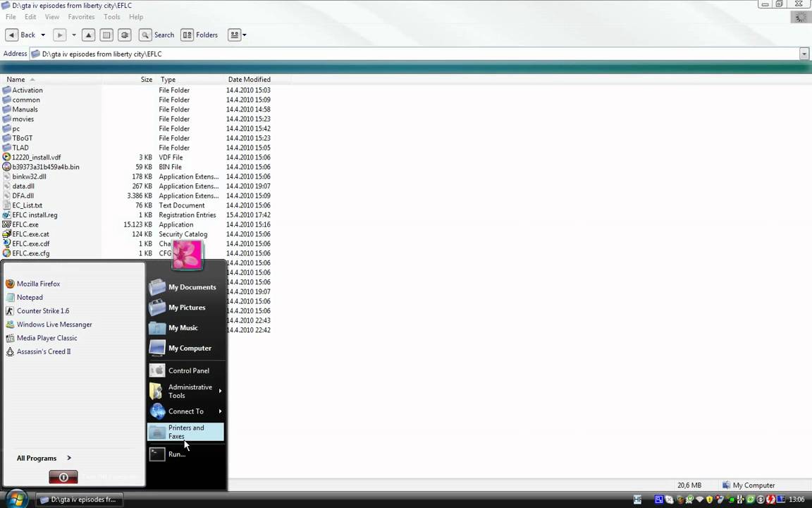Open My Documents from Start menu

click(186, 286)
